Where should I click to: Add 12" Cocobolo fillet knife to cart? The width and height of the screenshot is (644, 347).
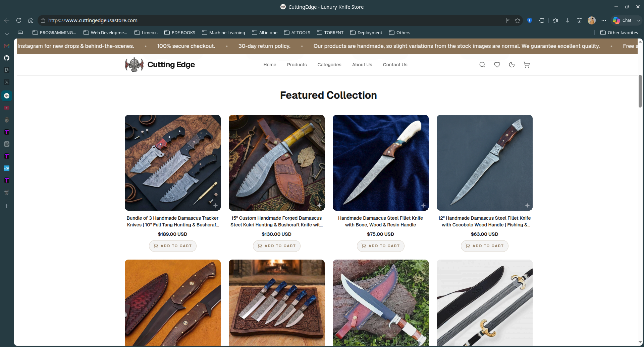coord(485,246)
